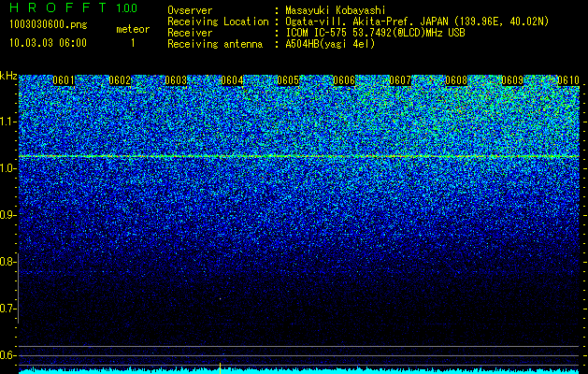Screen dimensions: 588x374
Task: Click the 1.1 kHz axis label
Action: click(x=7, y=122)
